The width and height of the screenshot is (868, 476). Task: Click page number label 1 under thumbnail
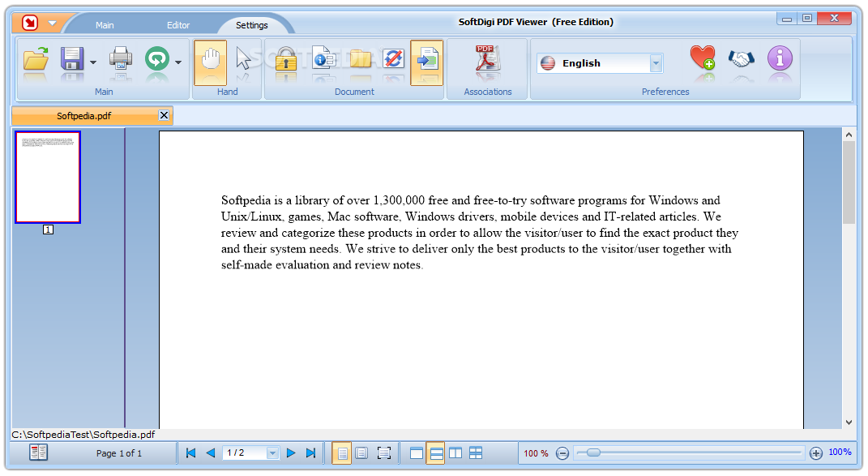[48, 229]
